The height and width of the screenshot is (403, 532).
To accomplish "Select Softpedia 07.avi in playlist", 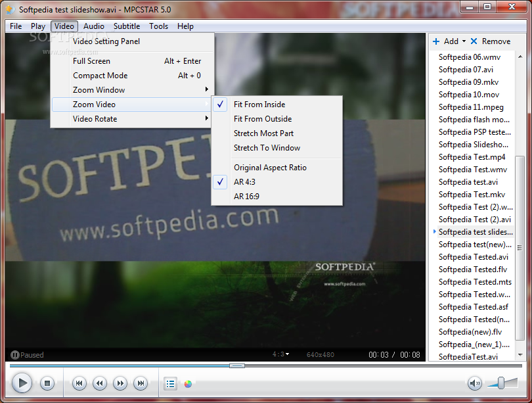I will click(x=466, y=70).
